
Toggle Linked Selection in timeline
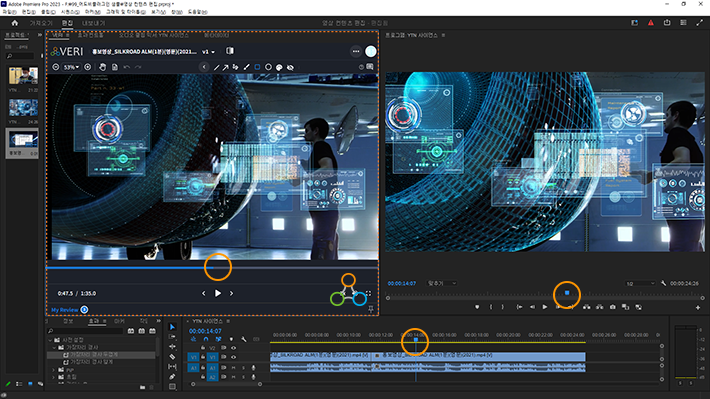[x=218, y=339]
